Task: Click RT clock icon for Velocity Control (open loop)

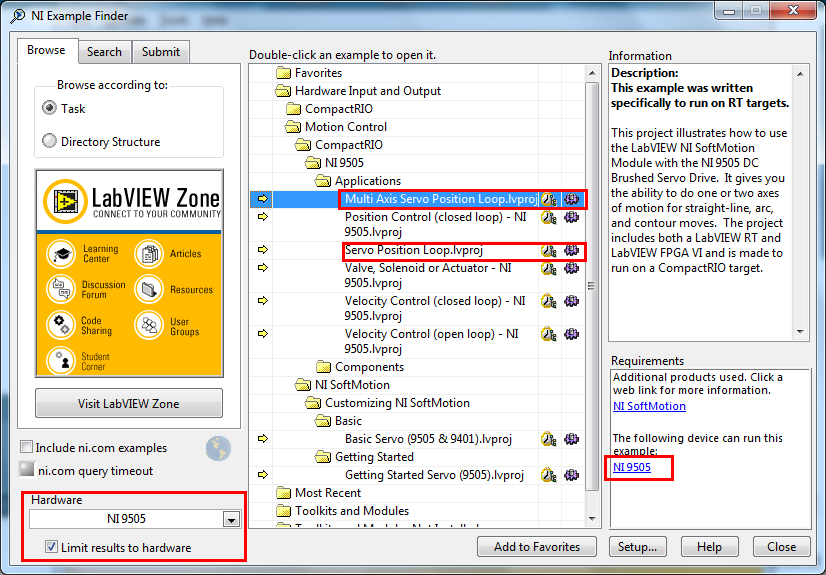Action: pos(549,334)
